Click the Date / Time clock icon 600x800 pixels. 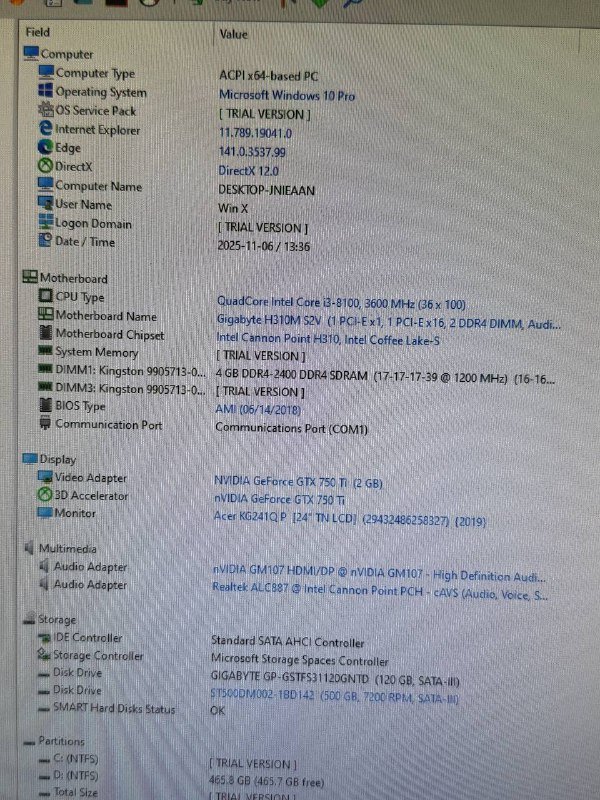(45, 240)
